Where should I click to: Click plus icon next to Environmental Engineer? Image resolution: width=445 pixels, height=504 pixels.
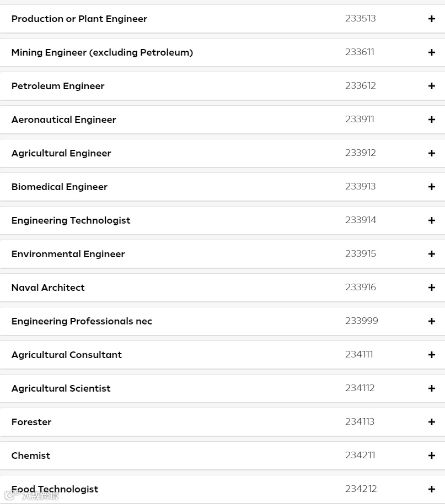pyautogui.click(x=431, y=254)
